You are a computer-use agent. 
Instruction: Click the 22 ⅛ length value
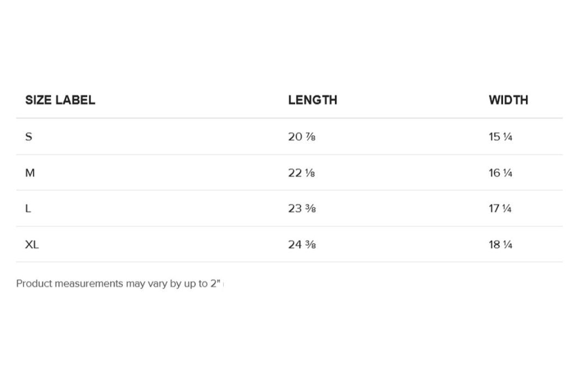pyautogui.click(x=302, y=173)
